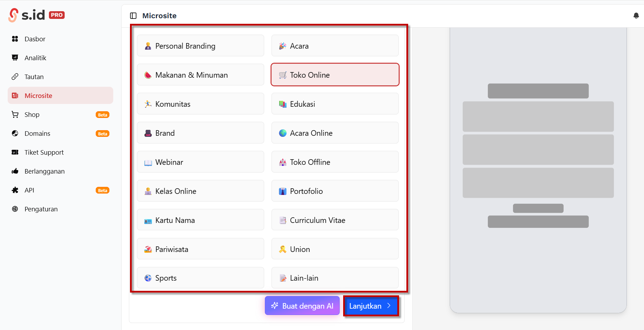This screenshot has height=330, width=644.
Task: Toggle the sidebar panel icon beside Microsite
Action: (133, 16)
